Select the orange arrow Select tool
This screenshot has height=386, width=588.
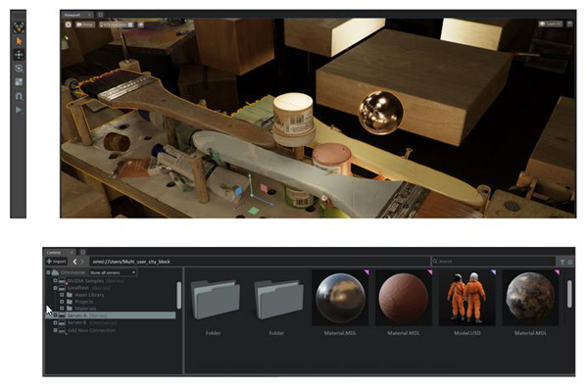click(x=19, y=41)
